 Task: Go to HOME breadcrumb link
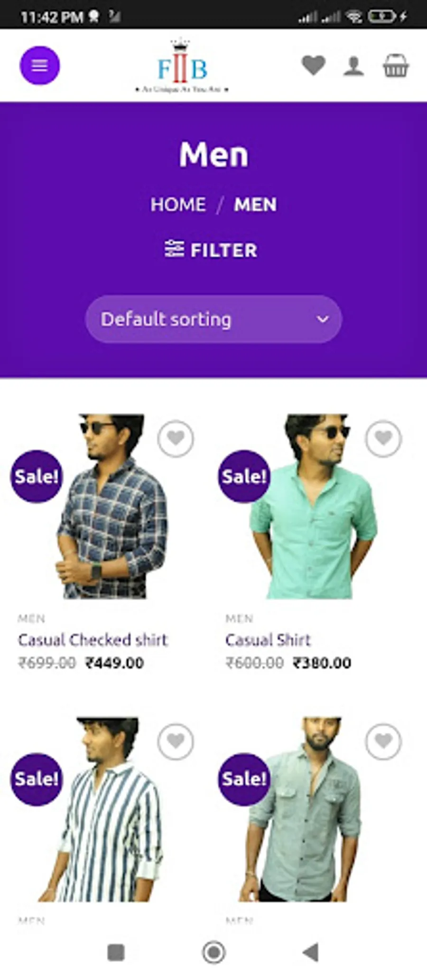[x=178, y=205]
